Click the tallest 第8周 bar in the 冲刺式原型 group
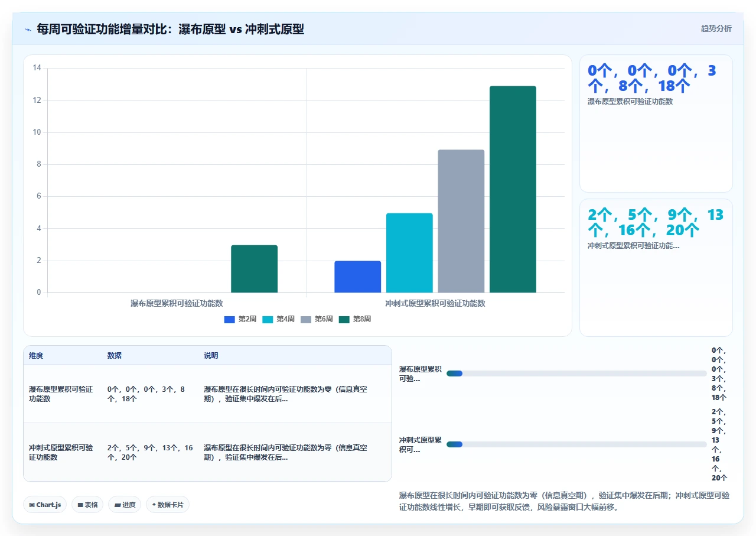The height and width of the screenshot is (536, 756). pyautogui.click(x=513, y=189)
